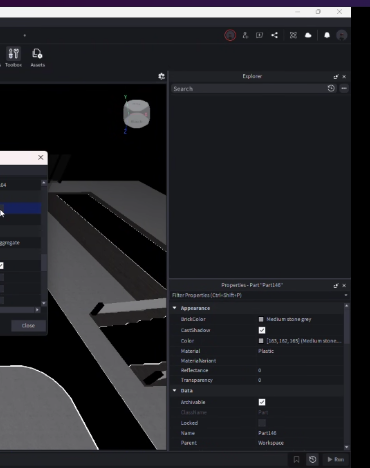The image size is (370, 468).
Task: Click Properties scrollbar up arrow
Action: (x=347, y=305)
